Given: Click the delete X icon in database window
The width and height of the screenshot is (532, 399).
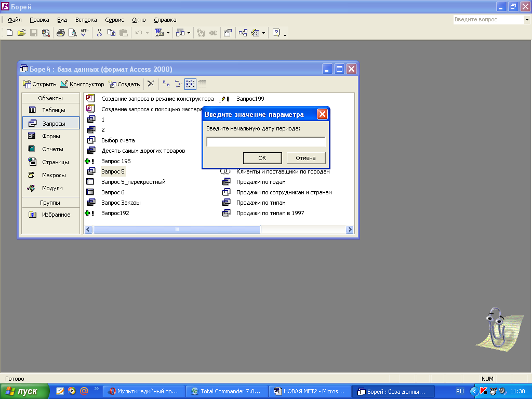Looking at the screenshot, I should tap(151, 84).
